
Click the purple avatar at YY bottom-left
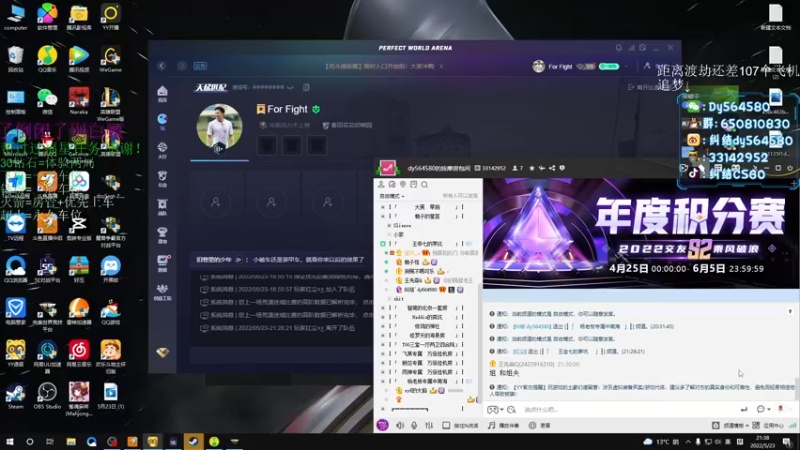(x=383, y=424)
